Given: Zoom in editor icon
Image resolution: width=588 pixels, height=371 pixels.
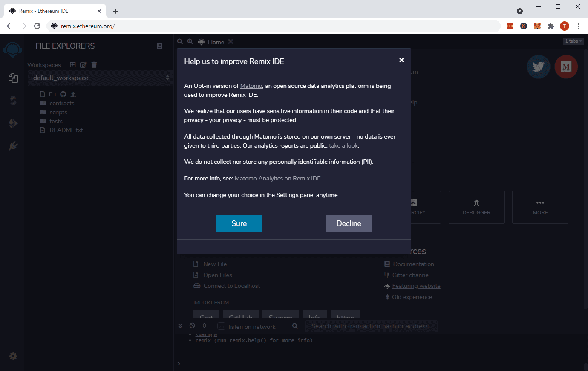Looking at the screenshot, I should (x=190, y=41).
